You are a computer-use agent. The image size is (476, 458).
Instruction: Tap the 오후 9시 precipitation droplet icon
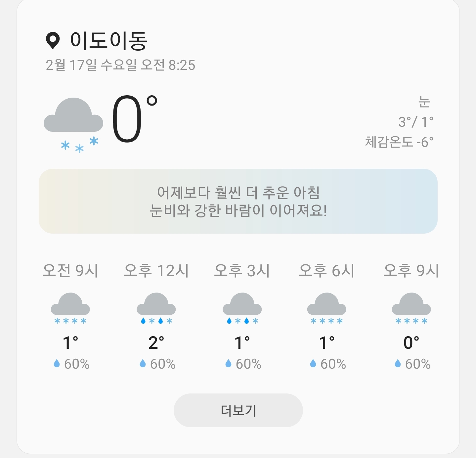point(398,364)
